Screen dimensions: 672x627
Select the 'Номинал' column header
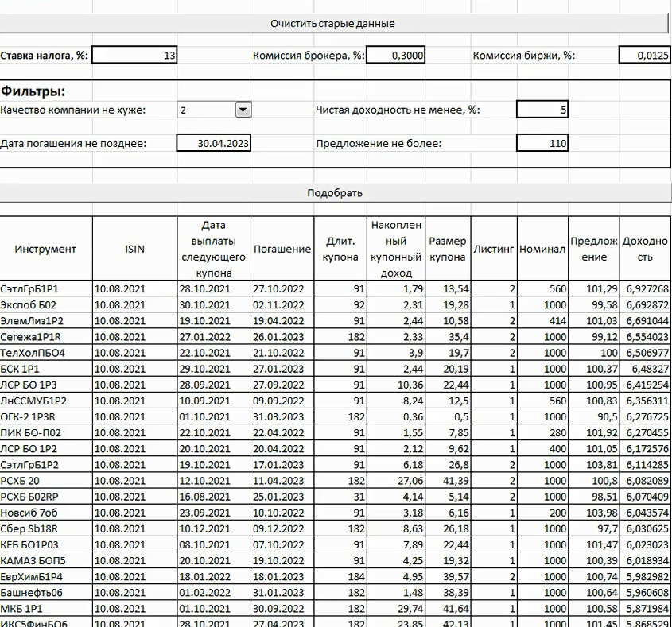(x=542, y=249)
